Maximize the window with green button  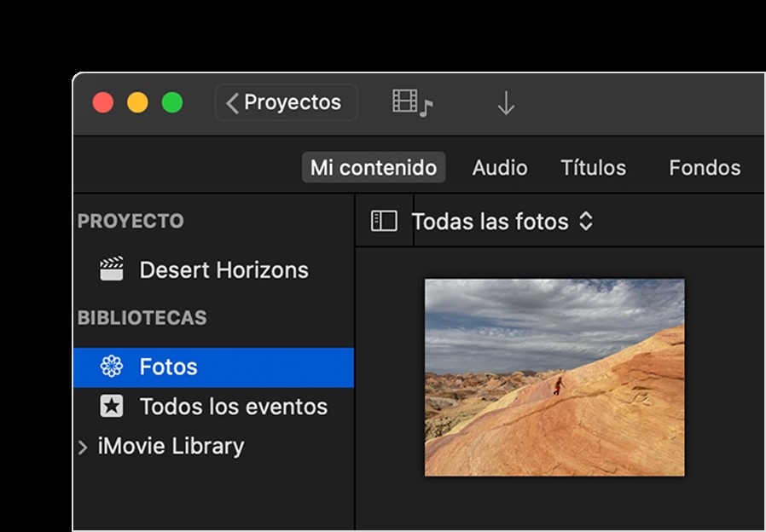pos(172,102)
